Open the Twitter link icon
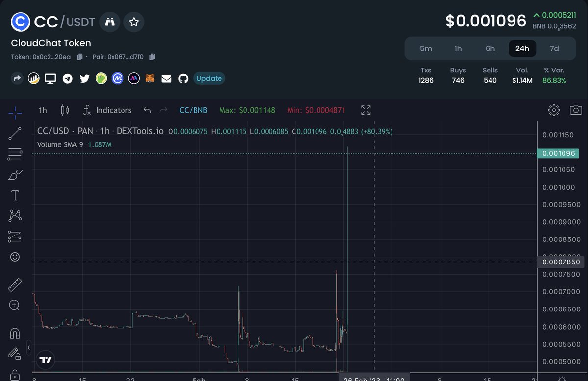Image resolution: width=588 pixels, height=381 pixels. [84, 78]
